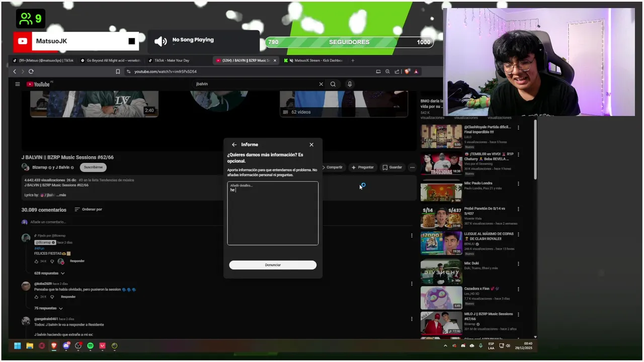The height and width of the screenshot is (362, 644).
Task: Switch to Go Beyond All Might acid tab
Action: click(x=111, y=60)
